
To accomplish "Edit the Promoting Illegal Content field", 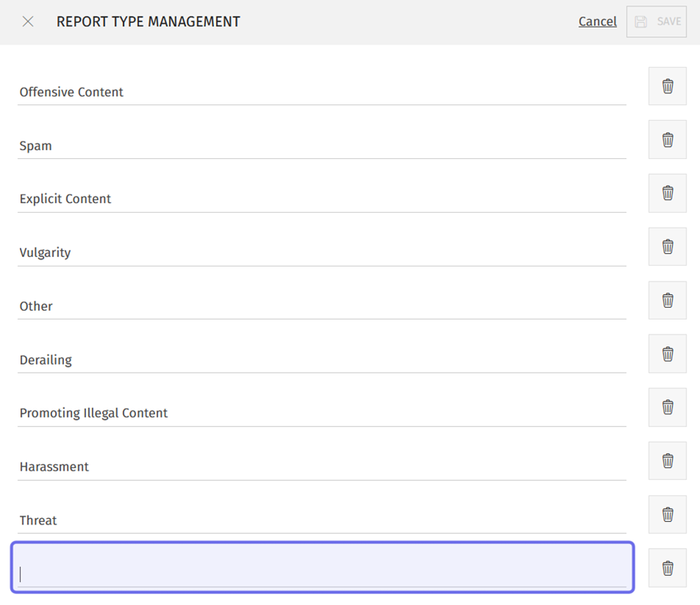I will point(322,413).
